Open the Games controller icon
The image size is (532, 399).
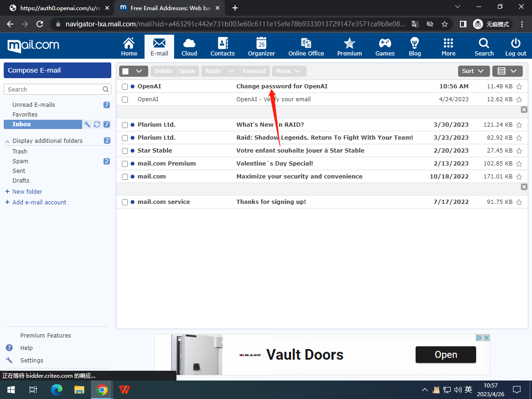385,43
